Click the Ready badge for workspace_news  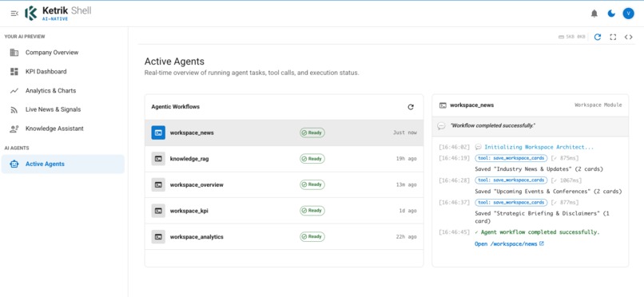pos(312,133)
